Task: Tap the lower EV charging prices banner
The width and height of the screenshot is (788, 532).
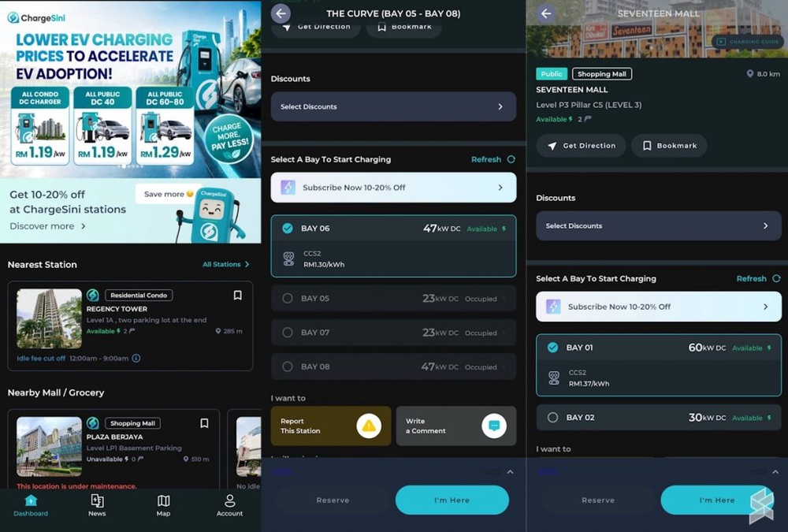Action: [131, 88]
